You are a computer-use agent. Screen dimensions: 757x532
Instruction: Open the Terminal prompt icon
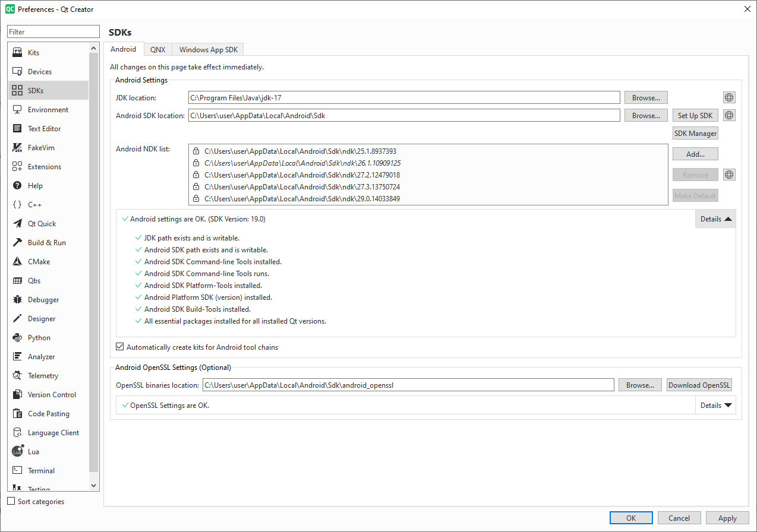(17, 471)
